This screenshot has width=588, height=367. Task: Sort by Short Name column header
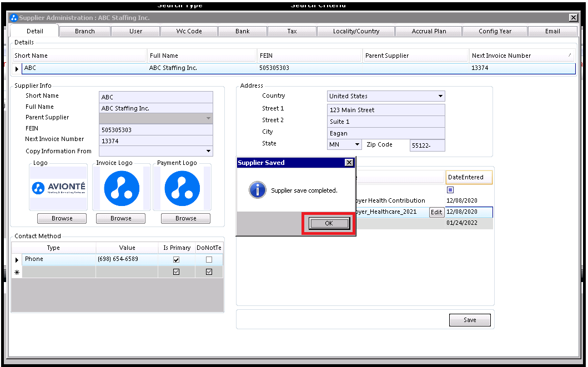79,56
